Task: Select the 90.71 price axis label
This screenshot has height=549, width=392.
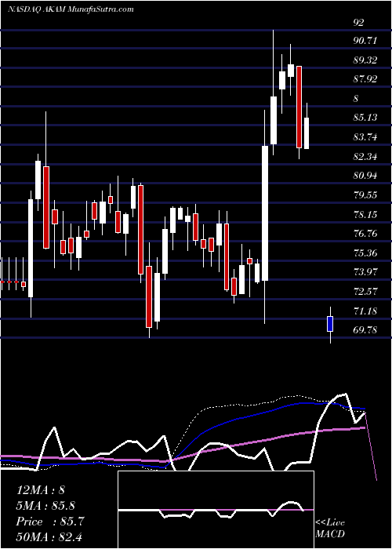Action: click(365, 41)
